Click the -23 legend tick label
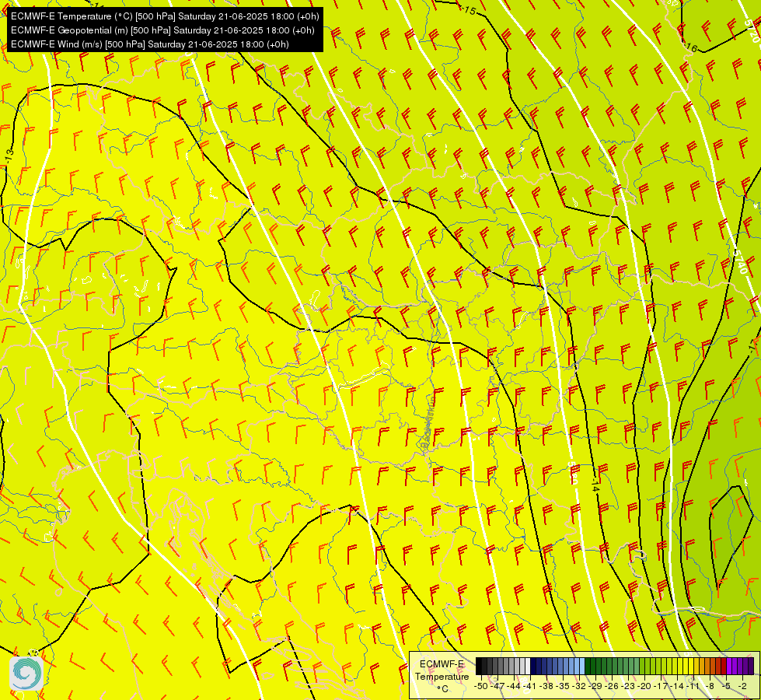The height and width of the screenshot is (700, 761). pyautogui.click(x=628, y=687)
